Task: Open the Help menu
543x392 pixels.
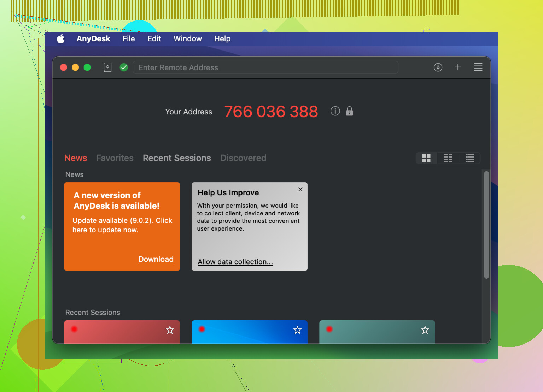Action: [222, 39]
